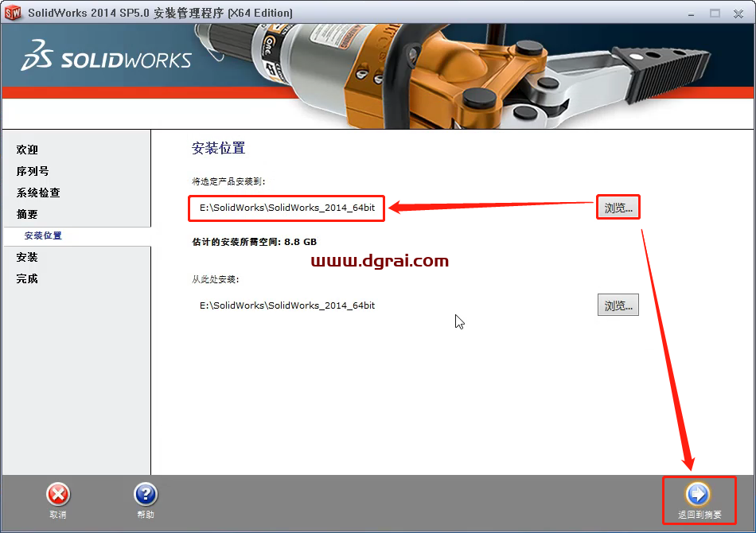Maximize the installer window
Viewport: 756px width, 533px height.
click(x=715, y=14)
